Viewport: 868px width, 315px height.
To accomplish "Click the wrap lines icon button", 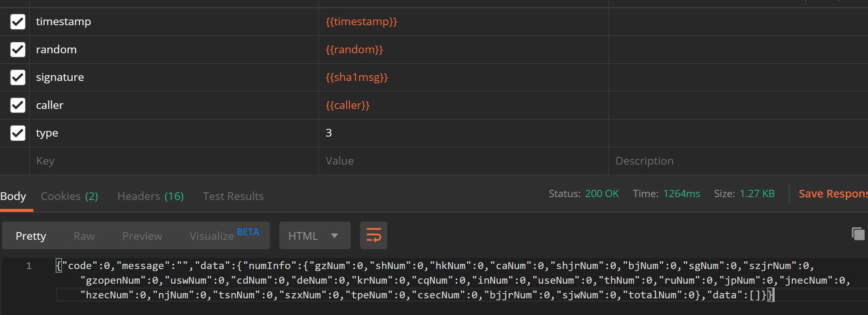I will pyautogui.click(x=374, y=235).
